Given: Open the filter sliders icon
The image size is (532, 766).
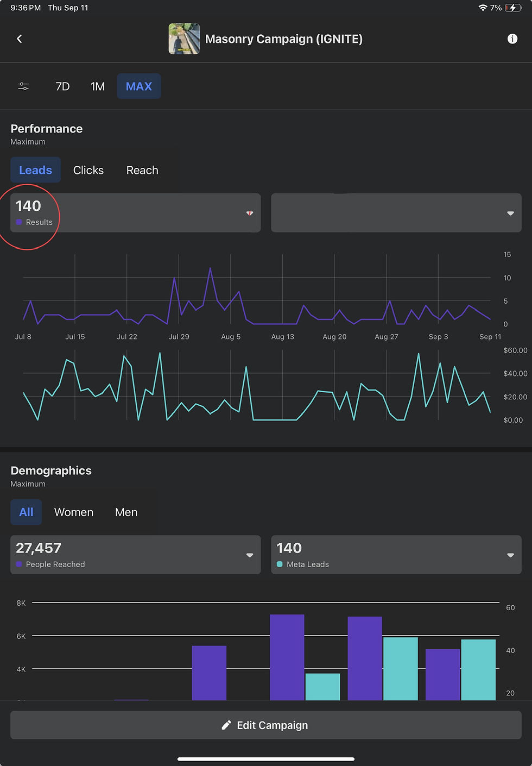Looking at the screenshot, I should pyautogui.click(x=23, y=86).
